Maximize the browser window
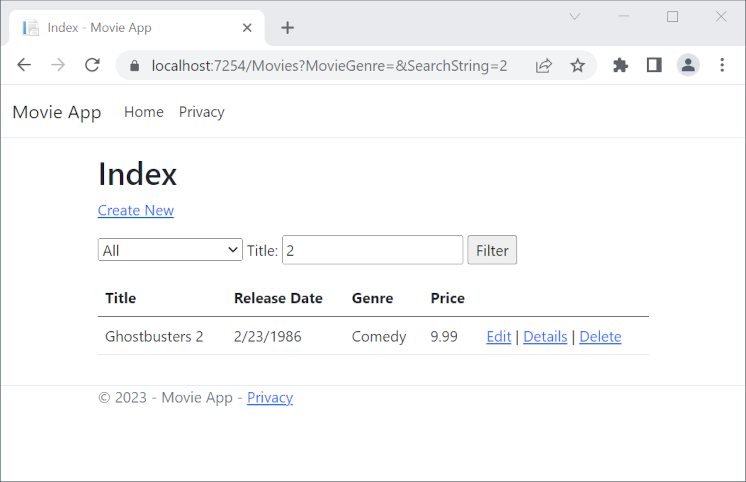Image resolution: width=746 pixels, height=482 pixels. coord(672,17)
